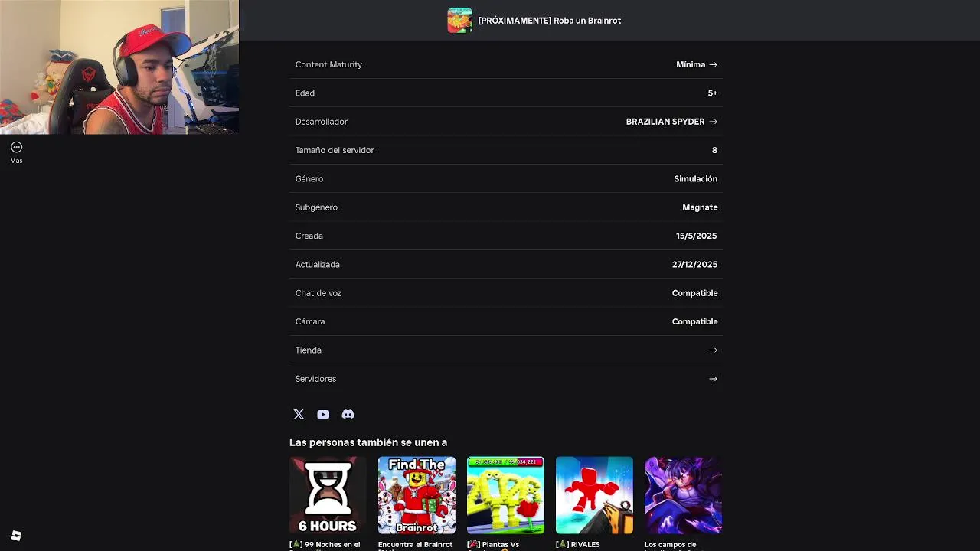Click the [PRÓXIMAMENTE] Roba un Brainrot title
The height and width of the screenshot is (551, 980).
549,21
